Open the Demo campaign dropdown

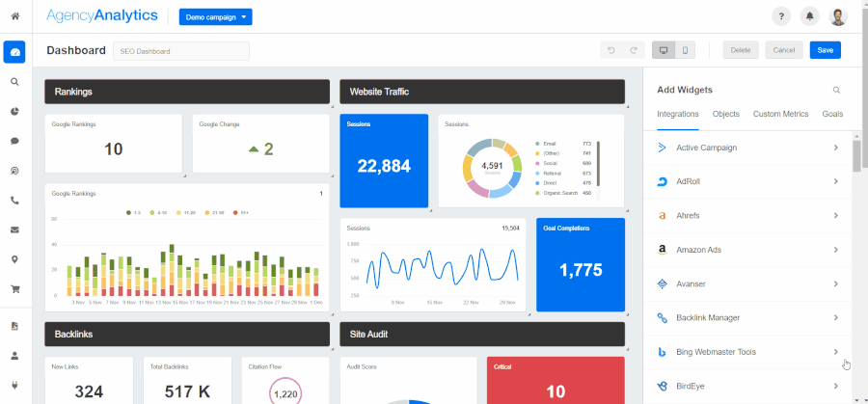[x=215, y=17]
